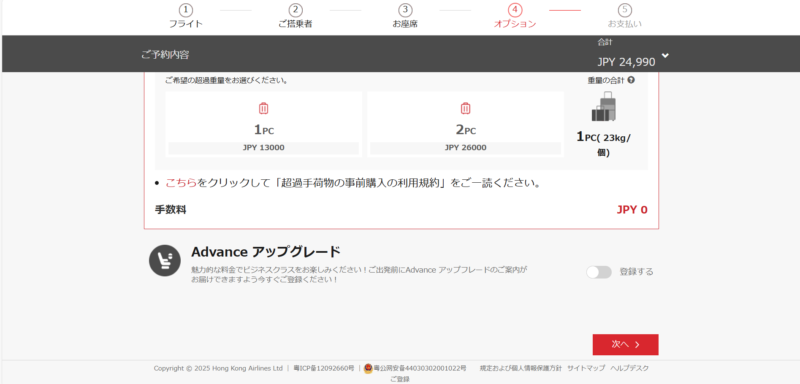Click the Advance アップグレード heading
The width and height of the screenshot is (800, 384).
coord(265,252)
